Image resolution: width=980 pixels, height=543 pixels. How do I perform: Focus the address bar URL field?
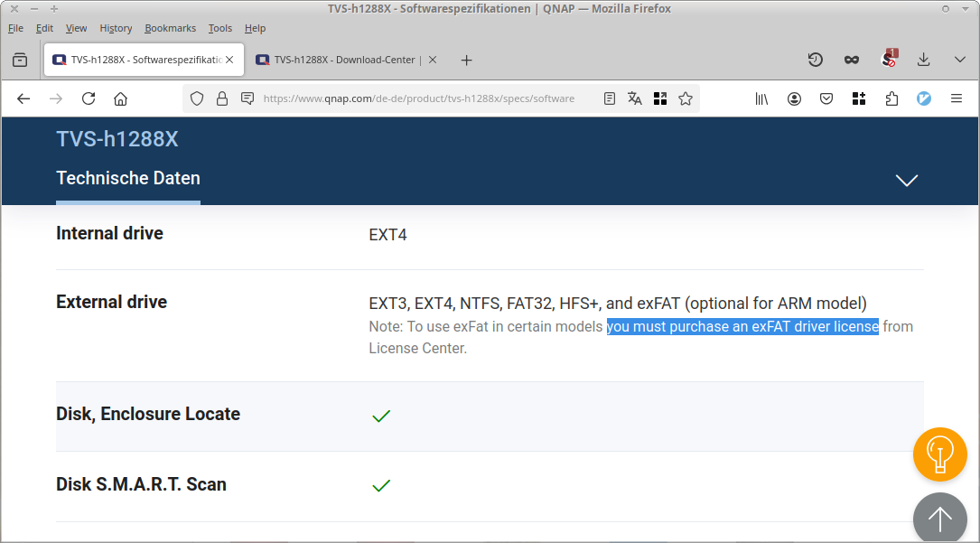click(419, 98)
